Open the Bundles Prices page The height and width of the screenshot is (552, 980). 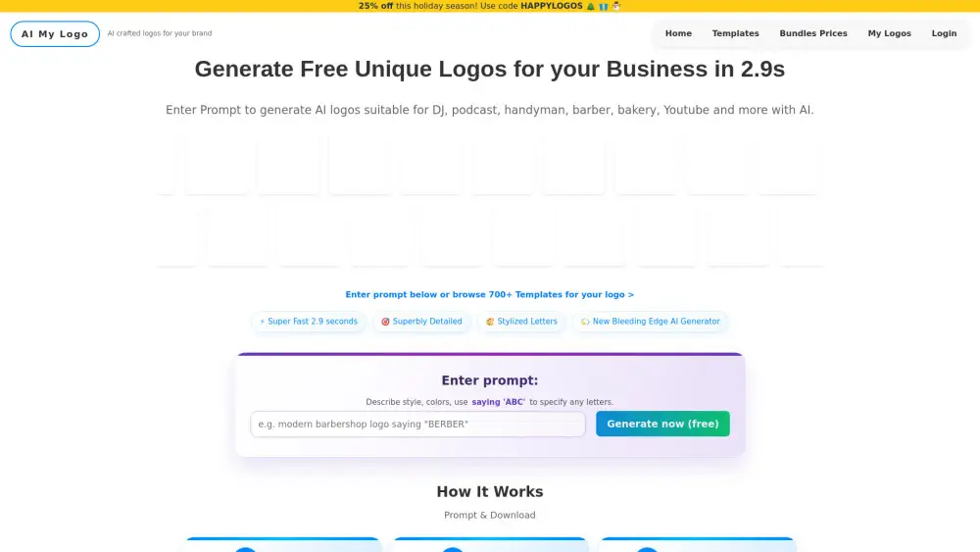[813, 33]
